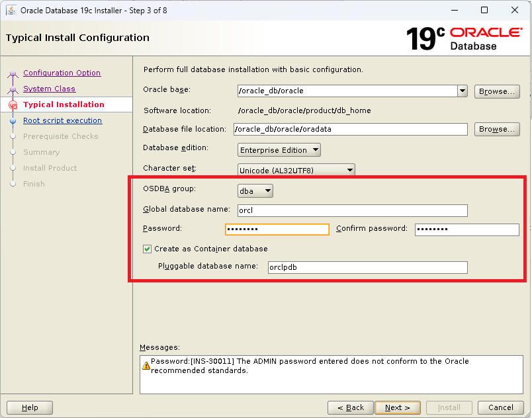Click the Typical Installation step icon
The height and width of the screenshot is (418, 532).
coord(13,104)
